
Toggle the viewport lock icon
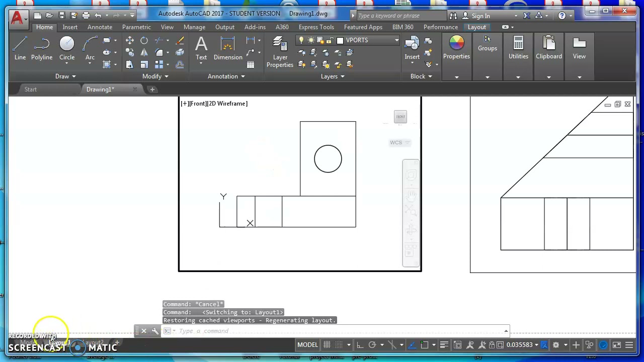[x=493, y=345]
